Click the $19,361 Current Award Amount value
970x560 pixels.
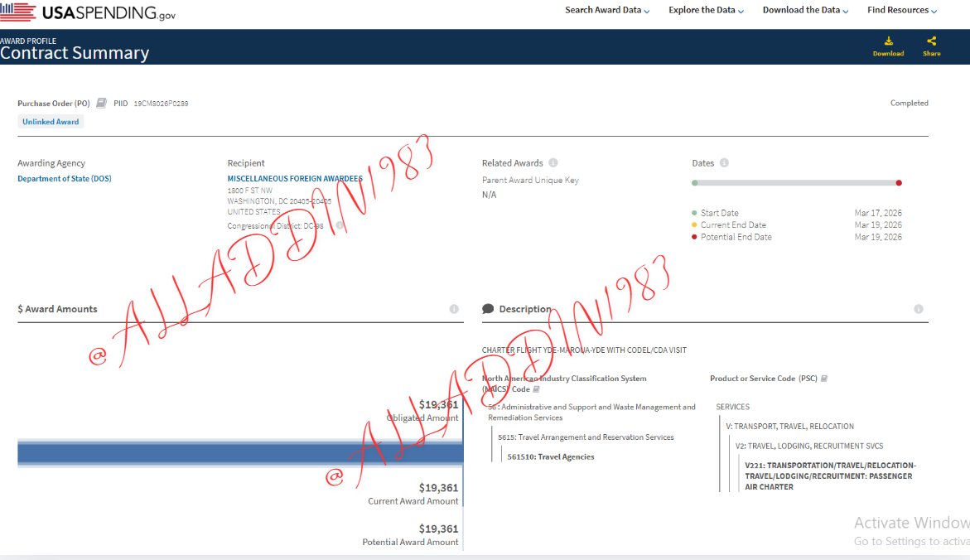[438, 488]
